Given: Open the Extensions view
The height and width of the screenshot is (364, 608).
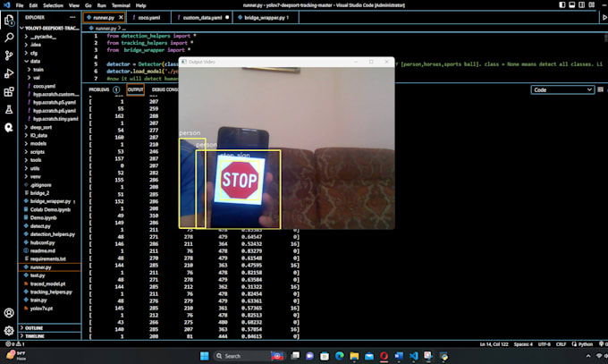Looking at the screenshot, I should pyautogui.click(x=8, y=91).
